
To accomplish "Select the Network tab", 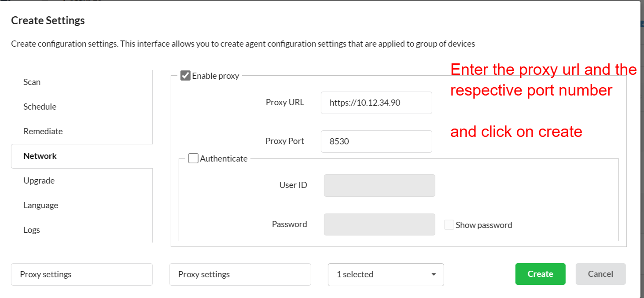I will click(40, 156).
